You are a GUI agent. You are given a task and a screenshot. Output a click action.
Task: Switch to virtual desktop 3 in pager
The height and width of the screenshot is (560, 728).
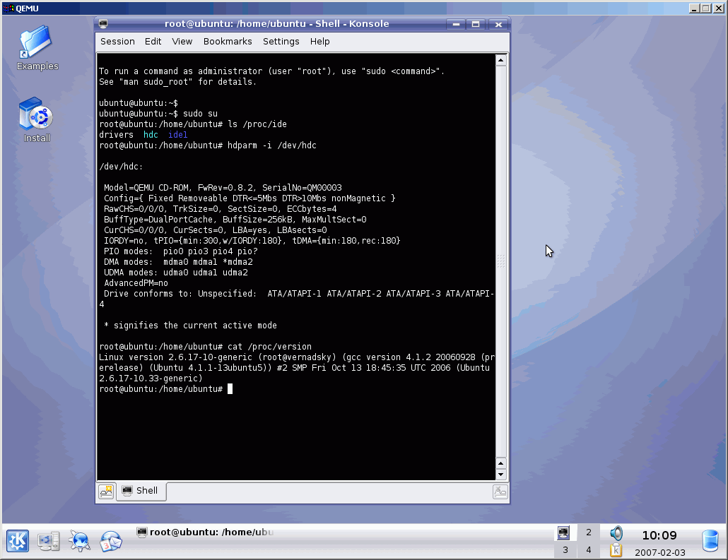click(565, 550)
